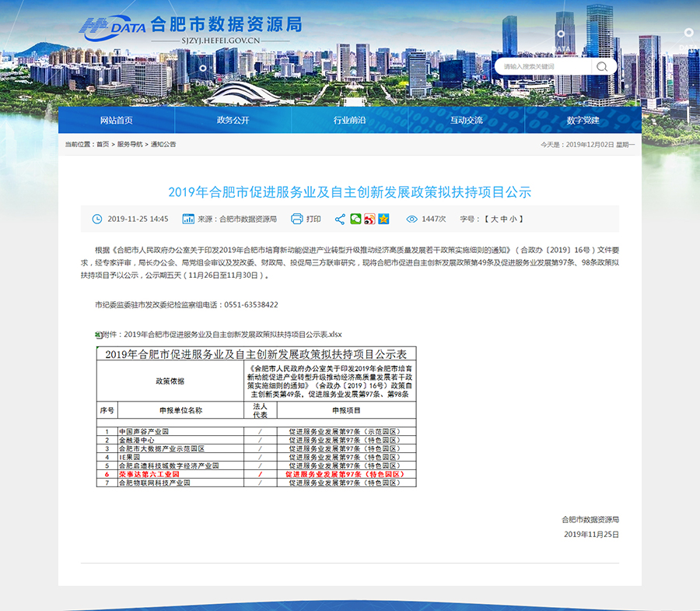Set font size to medium (中)

pyautogui.click(x=504, y=219)
